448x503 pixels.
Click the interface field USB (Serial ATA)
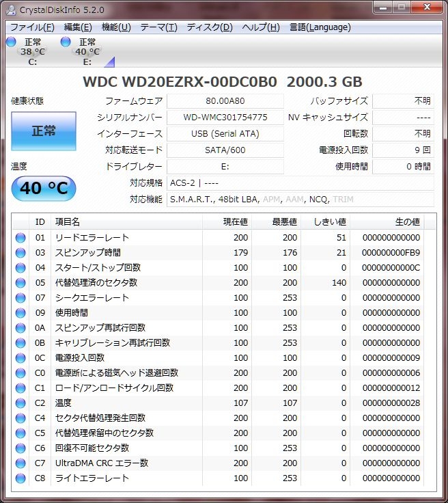coord(225,134)
